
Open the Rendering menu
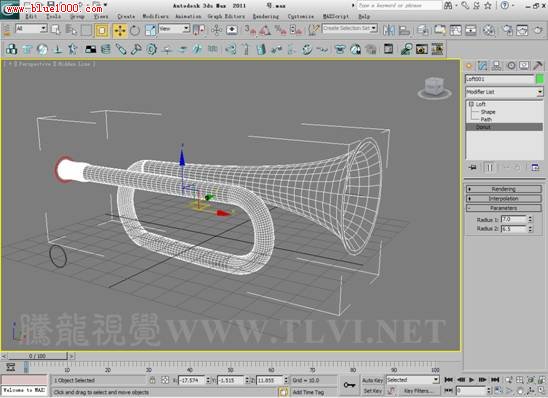266,16
